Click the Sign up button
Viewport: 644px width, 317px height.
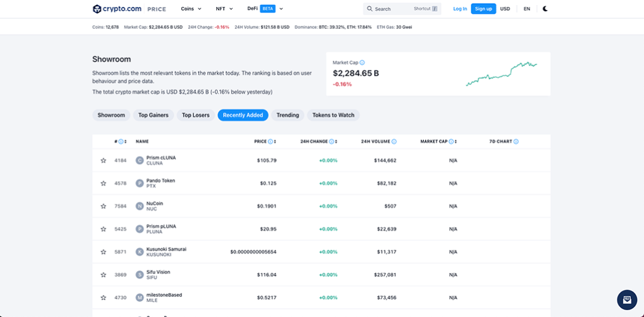484,9
